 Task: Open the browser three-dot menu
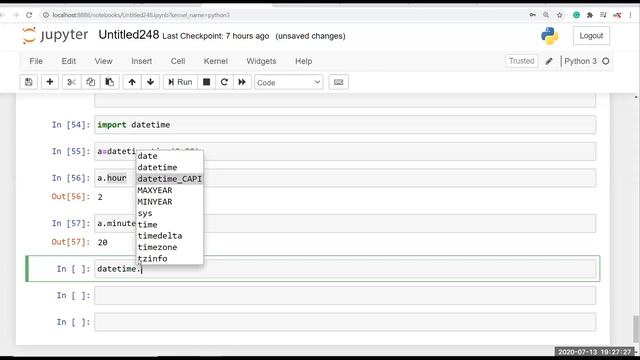click(631, 15)
